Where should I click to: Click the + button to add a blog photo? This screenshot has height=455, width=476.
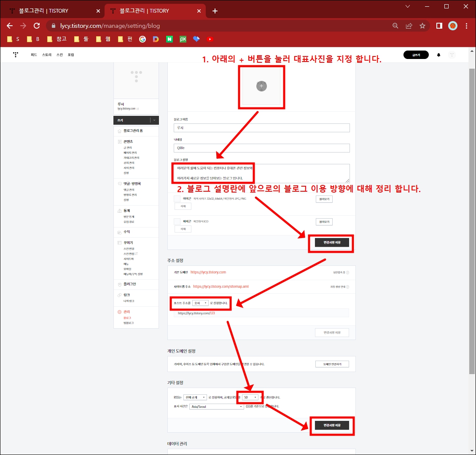261,86
